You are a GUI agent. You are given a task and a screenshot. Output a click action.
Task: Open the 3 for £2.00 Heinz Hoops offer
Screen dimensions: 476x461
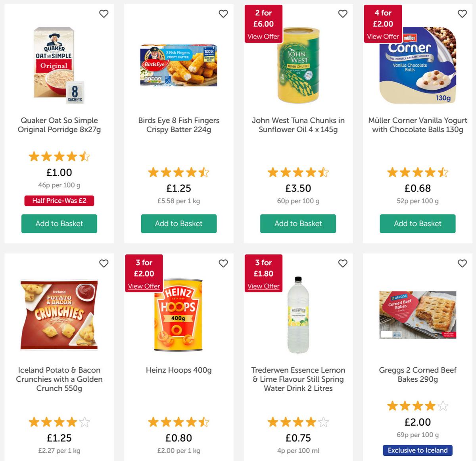[x=144, y=286]
